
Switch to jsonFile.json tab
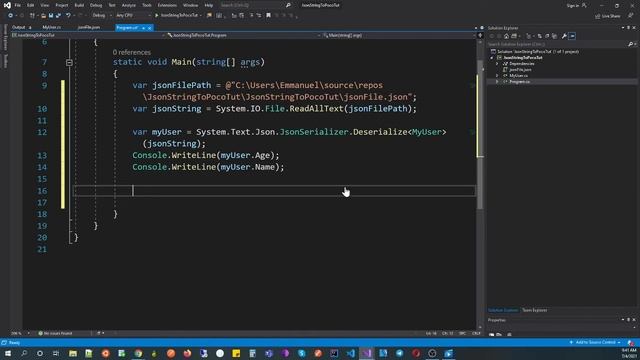click(x=89, y=27)
